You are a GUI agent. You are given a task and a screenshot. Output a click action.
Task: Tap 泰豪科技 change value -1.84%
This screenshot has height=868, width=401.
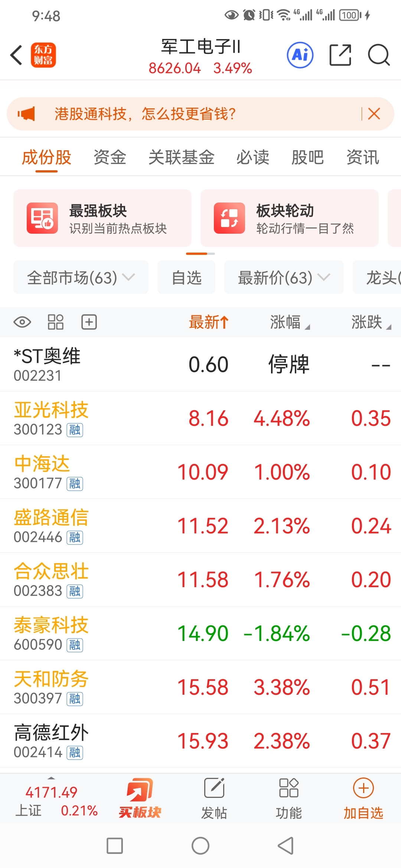pyautogui.click(x=277, y=633)
